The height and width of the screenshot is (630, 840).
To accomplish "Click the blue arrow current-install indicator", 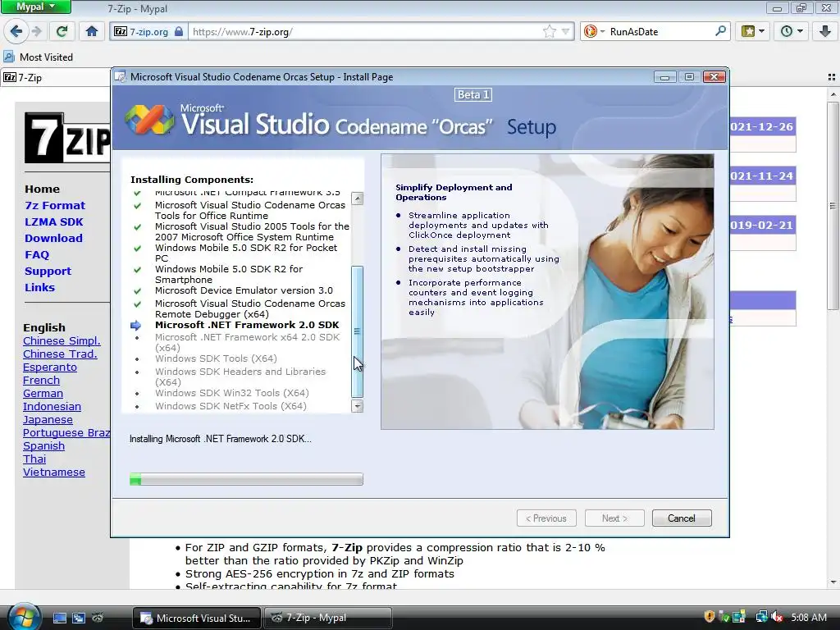I will point(136,325).
